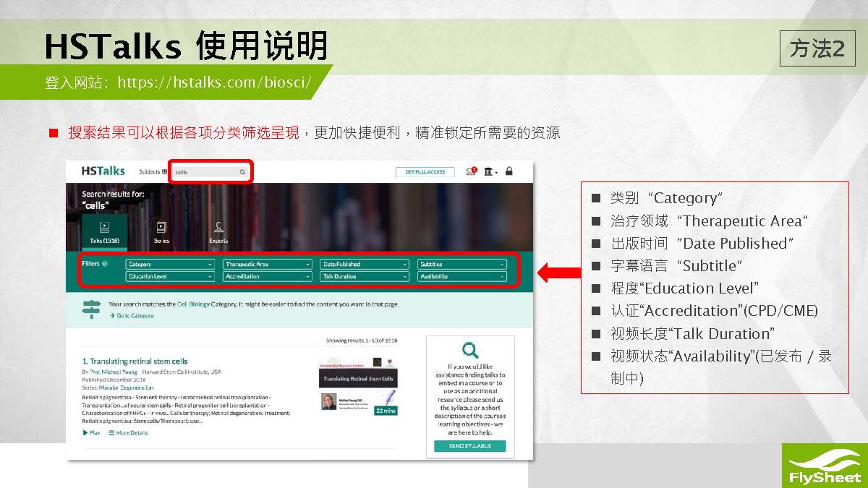This screenshot has width=868, height=488.
Task: Click the Filters help icon
Action: point(105,264)
